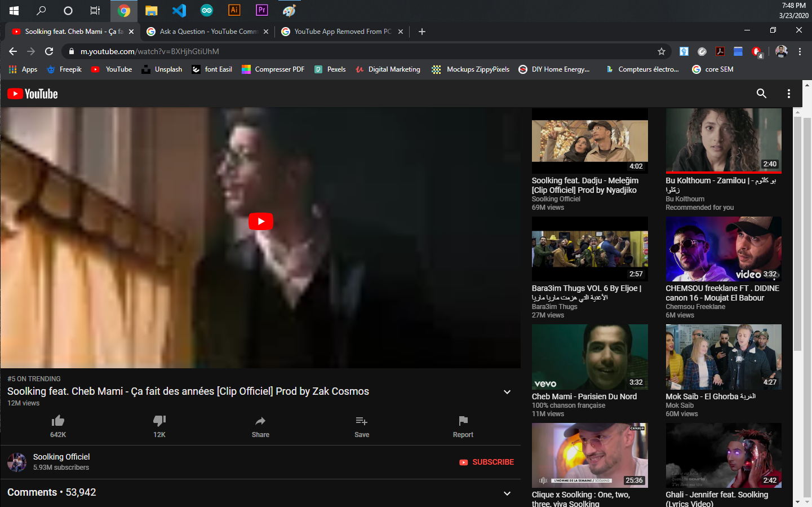Image resolution: width=812 pixels, height=507 pixels.
Task: Open Arduino IDE from taskbar
Action: [206, 11]
